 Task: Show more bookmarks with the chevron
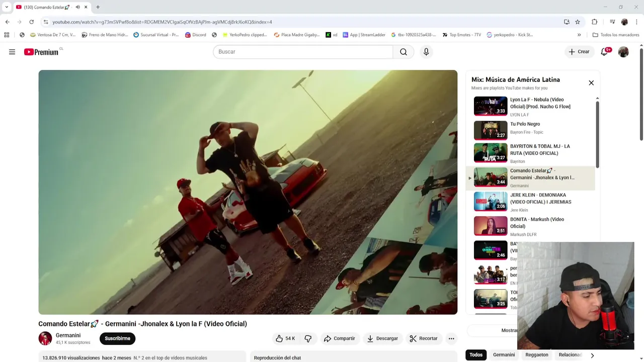pyautogui.click(x=579, y=35)
